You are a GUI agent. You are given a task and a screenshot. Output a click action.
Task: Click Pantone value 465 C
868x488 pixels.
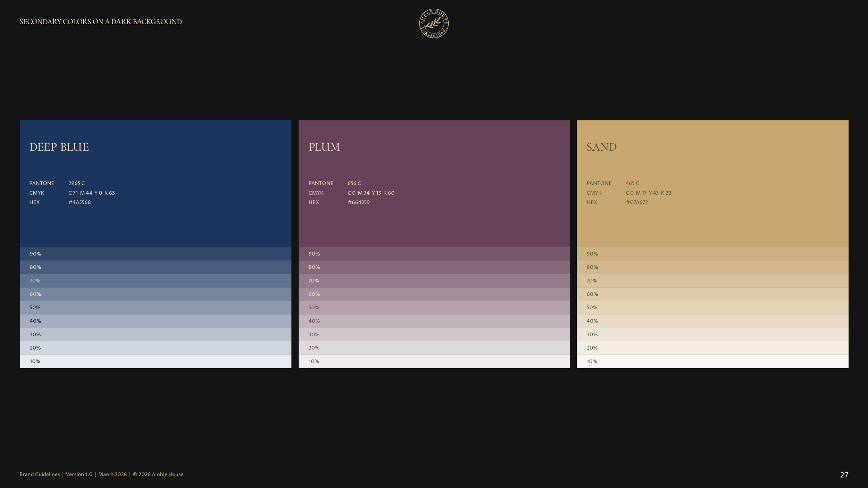(632, 183)
